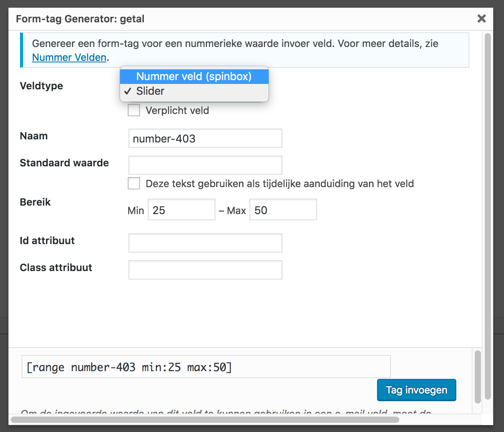Screen dimensions: 504x432
Task: Click the Veldtype label
Action: pyautogui.click(x=42, y=86)
